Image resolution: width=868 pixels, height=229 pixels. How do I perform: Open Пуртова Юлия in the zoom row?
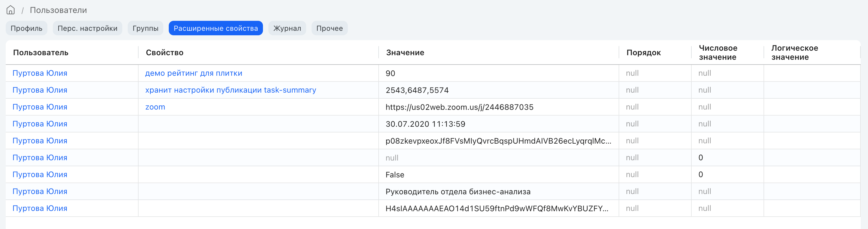(40, 107)
